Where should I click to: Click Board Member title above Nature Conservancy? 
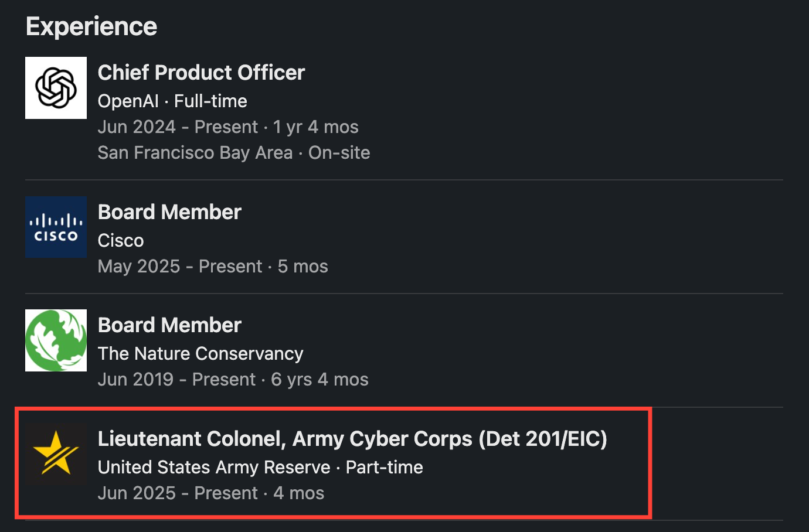coord(169,325)
